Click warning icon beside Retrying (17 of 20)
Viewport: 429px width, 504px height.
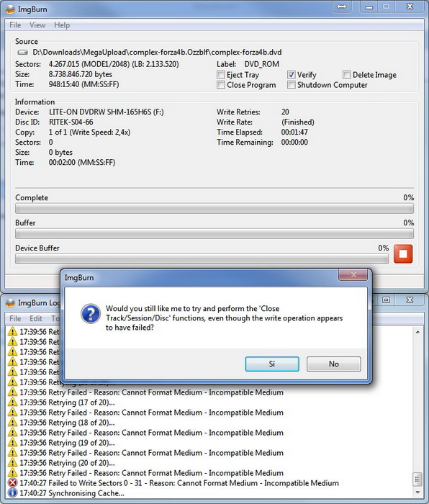(x=12, y=402)
